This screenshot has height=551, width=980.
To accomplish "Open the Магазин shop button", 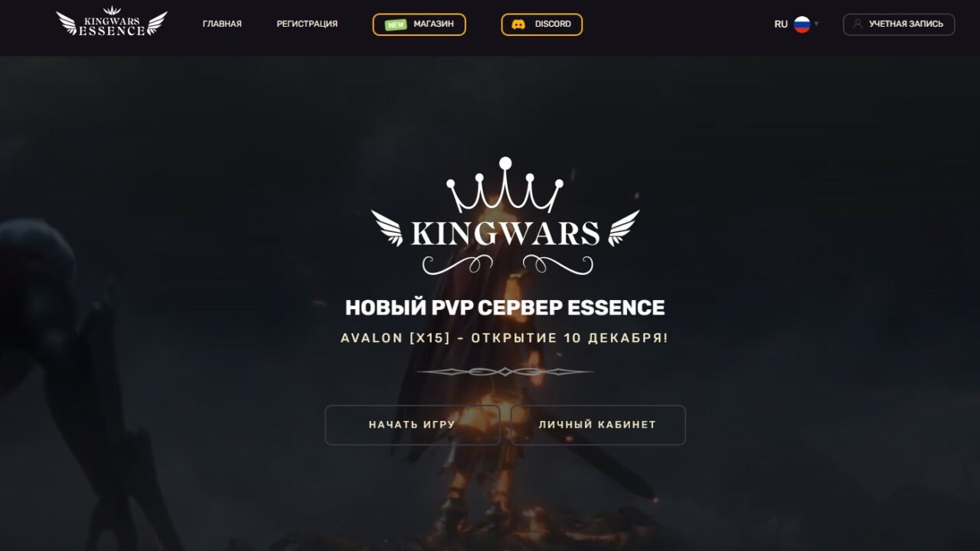I will click(420, 24).
